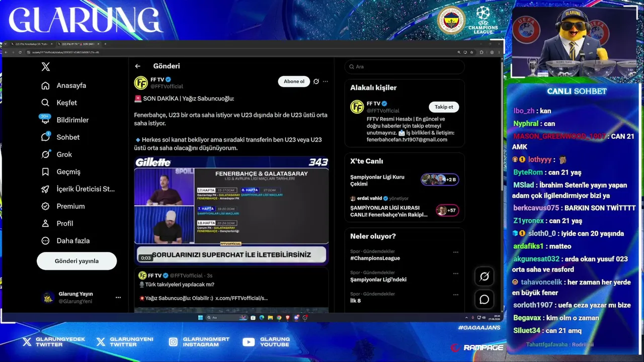644x362 pixels.
Task: Open Sohbet messages
Action: pos(68,137)
